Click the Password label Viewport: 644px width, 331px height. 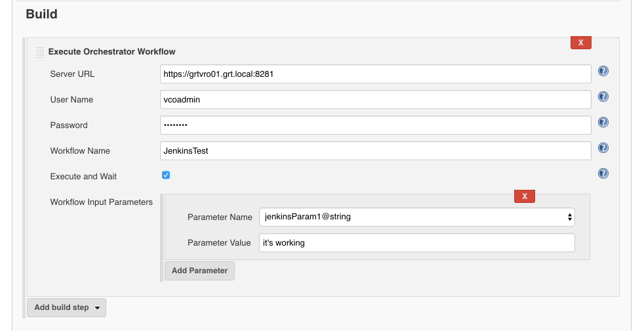click(69, 125)
